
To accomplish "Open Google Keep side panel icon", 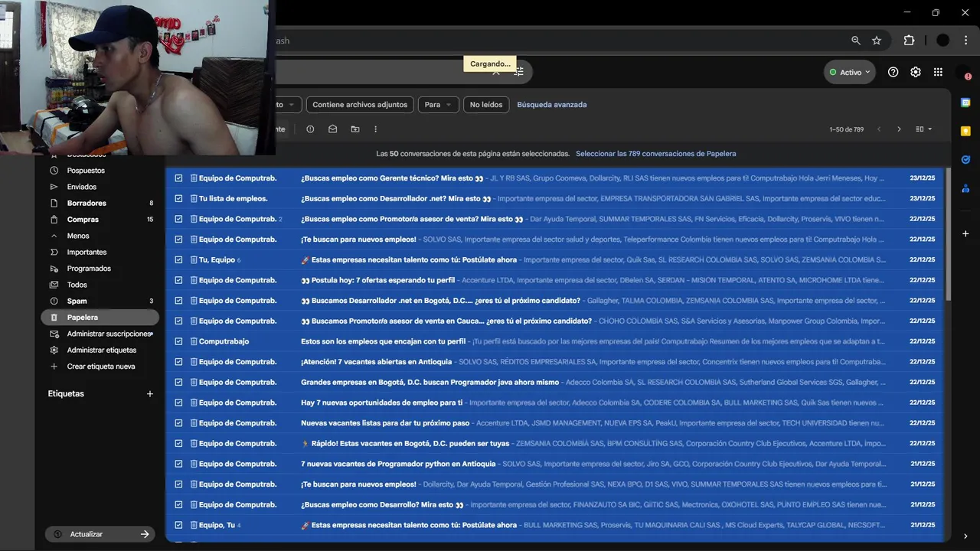I will 965,131.
